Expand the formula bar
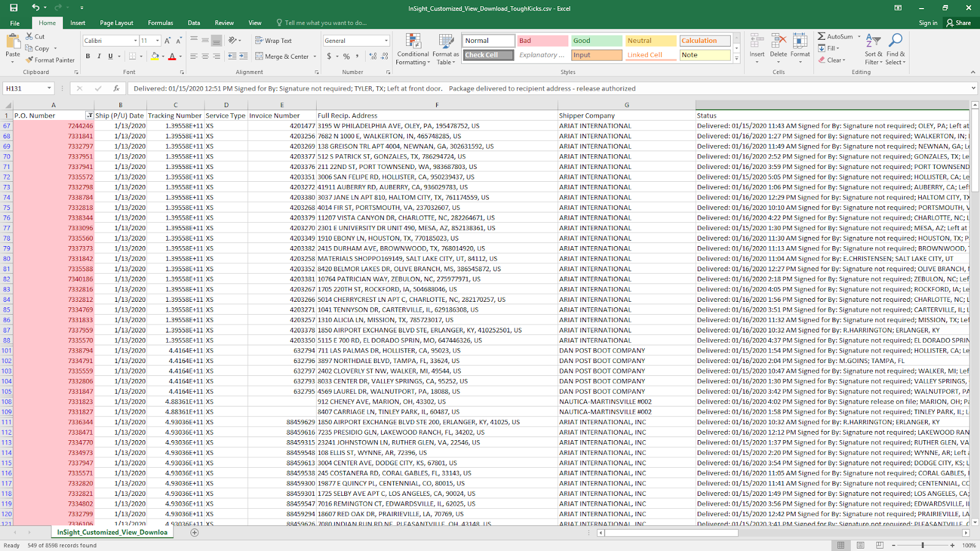This screenshot has height=551, width=980. [x=973, y=88]
